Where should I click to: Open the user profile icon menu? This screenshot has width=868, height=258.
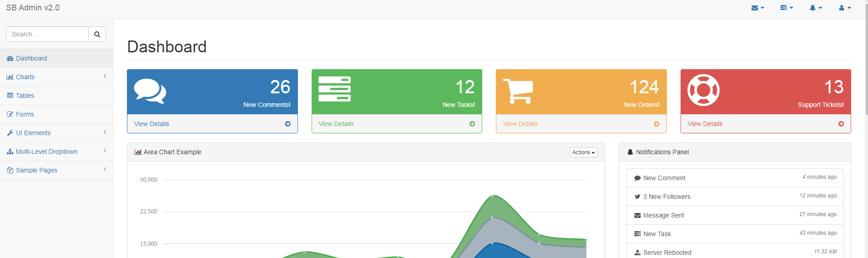844,8
